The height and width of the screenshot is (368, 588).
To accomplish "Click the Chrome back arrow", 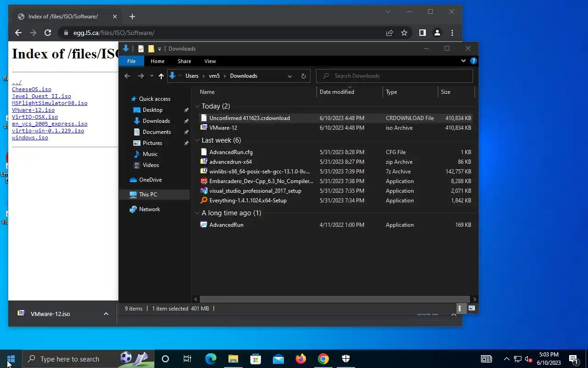I will [18, 33].
